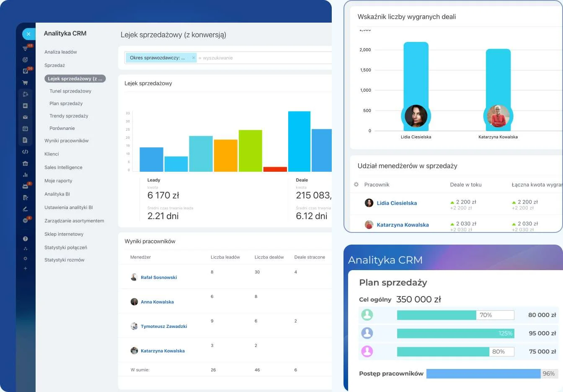Open the table settings gear beside Pracownik
The height and width of the screenshot is (392, 563).
coord(356,184)
